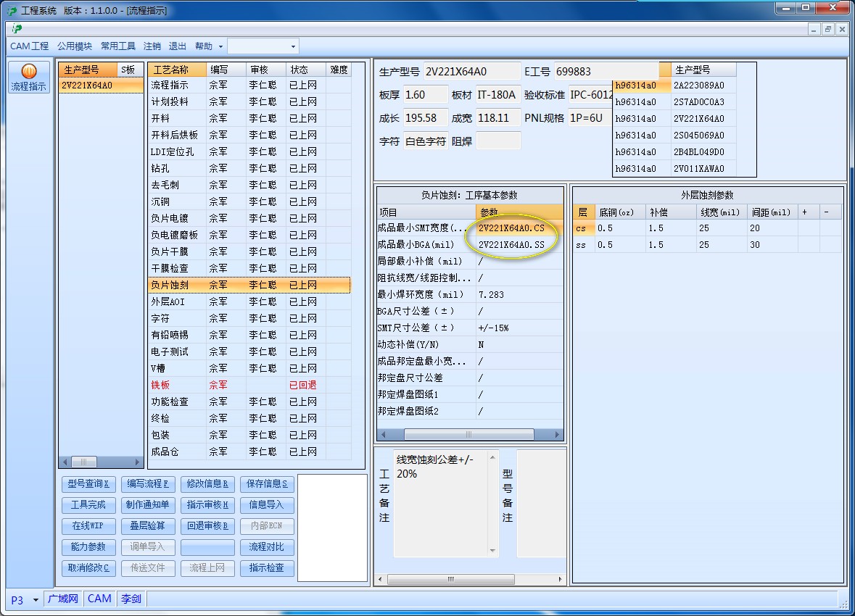Click the cs layer row in 外层蚀刻参数
The width and height of the screenshot is (855, 616).
pyautogui.click(x=707, y=228)
